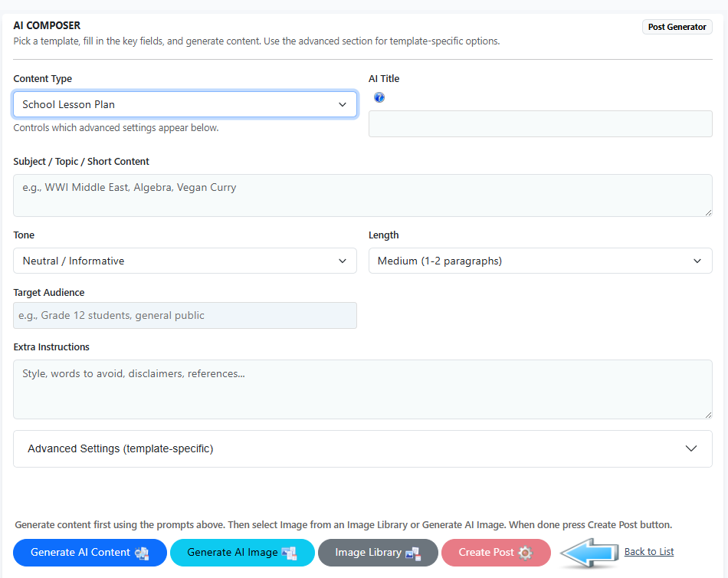This screenshot has height=578, width=728.
Task: Follow the Back to List link
Action: [x=649, y=552]
